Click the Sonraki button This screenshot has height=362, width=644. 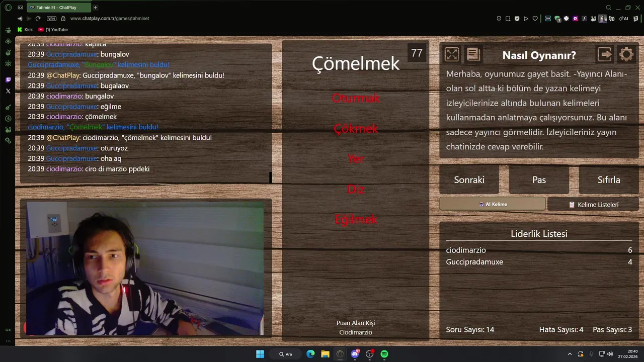(469, 179)
